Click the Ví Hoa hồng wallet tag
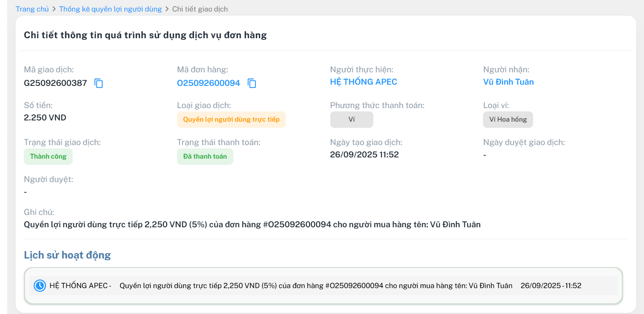Viewport: 644px width, 314px height. pos(508,120)
